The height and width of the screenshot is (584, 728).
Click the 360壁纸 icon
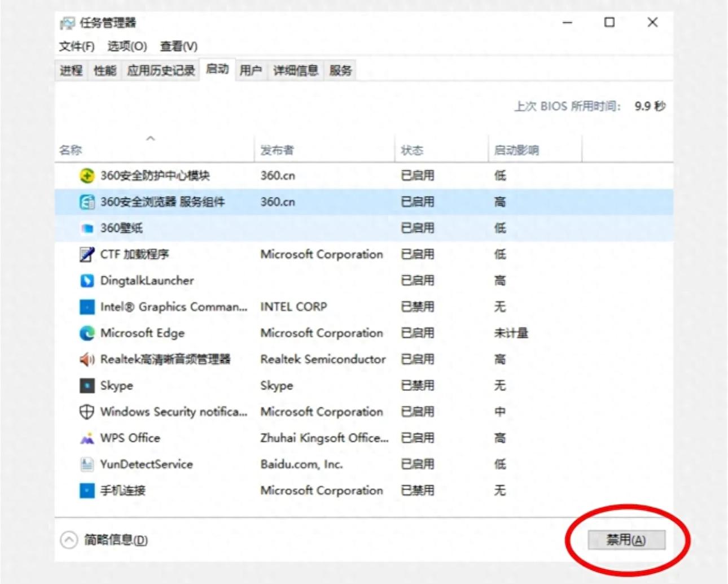click(x=86, y=228)
